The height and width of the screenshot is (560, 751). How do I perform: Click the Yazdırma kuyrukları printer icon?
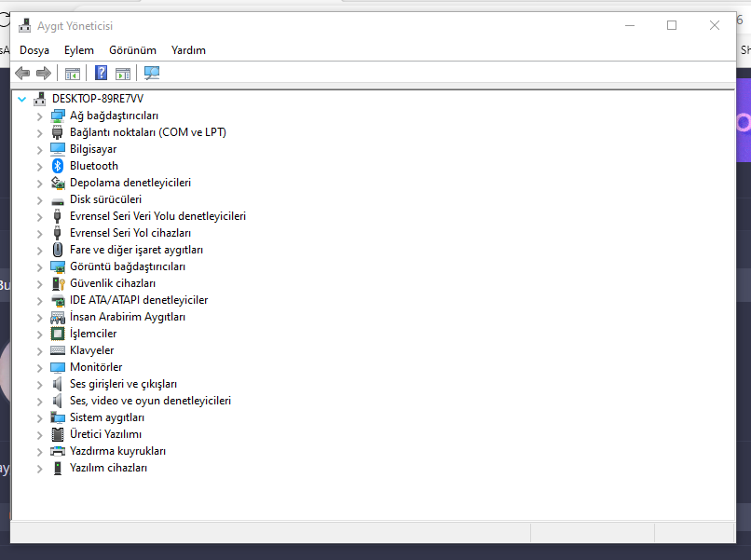58,451
